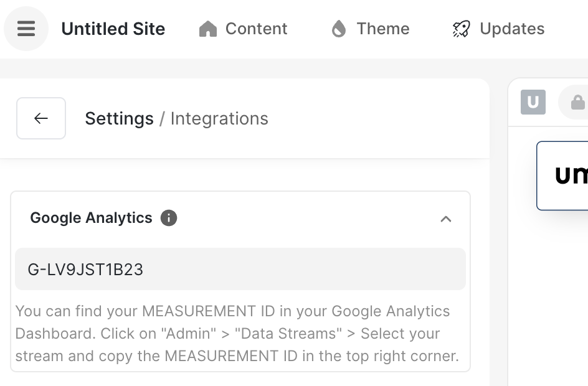
Task: Click the Untitled Site name
Action: coord(113,29)
